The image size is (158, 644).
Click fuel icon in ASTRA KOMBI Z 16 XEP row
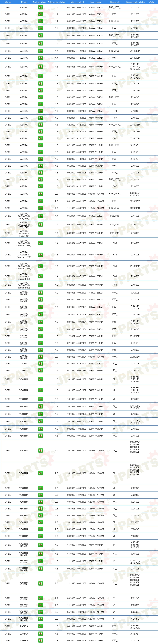pyautogui.click(x=40, y=336)
